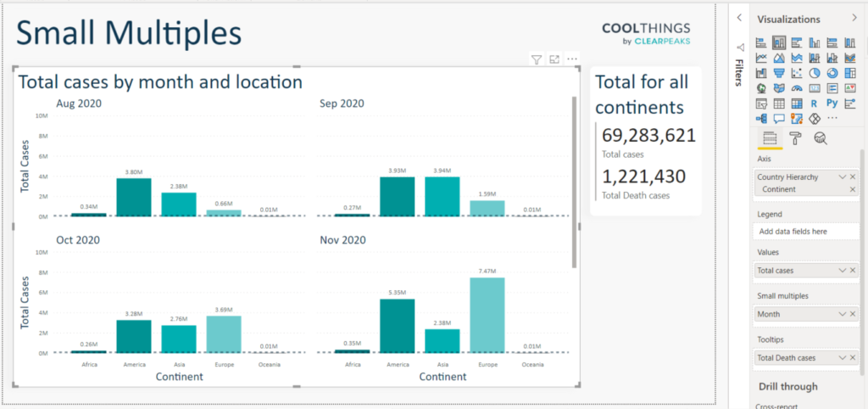
Task: Select the Power Apps diamond visual
Action: coord(815,118)
